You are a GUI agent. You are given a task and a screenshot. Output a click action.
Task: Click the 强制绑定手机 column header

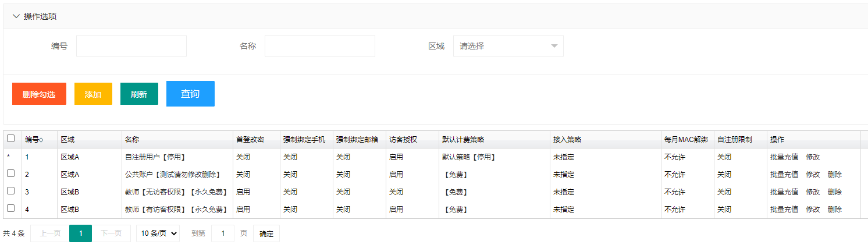(306, 140)
